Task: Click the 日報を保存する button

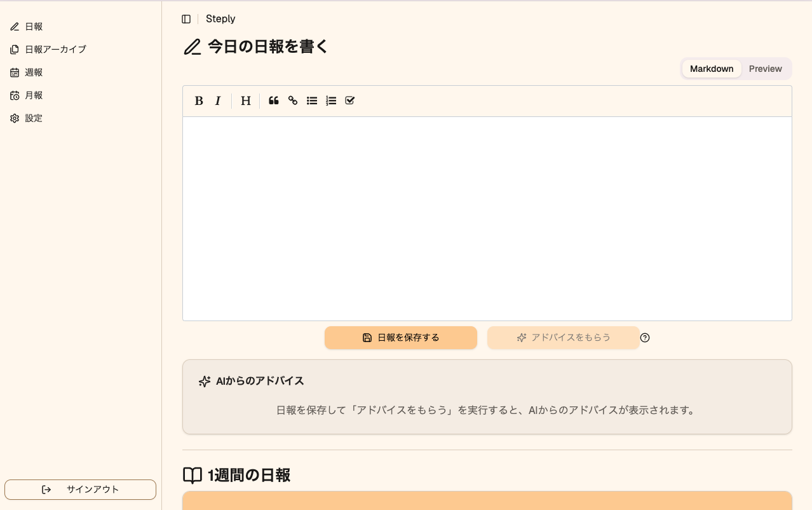Action: tap(401, 338)
